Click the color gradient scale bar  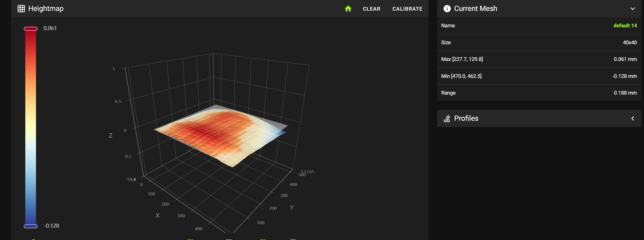point(31,127)
